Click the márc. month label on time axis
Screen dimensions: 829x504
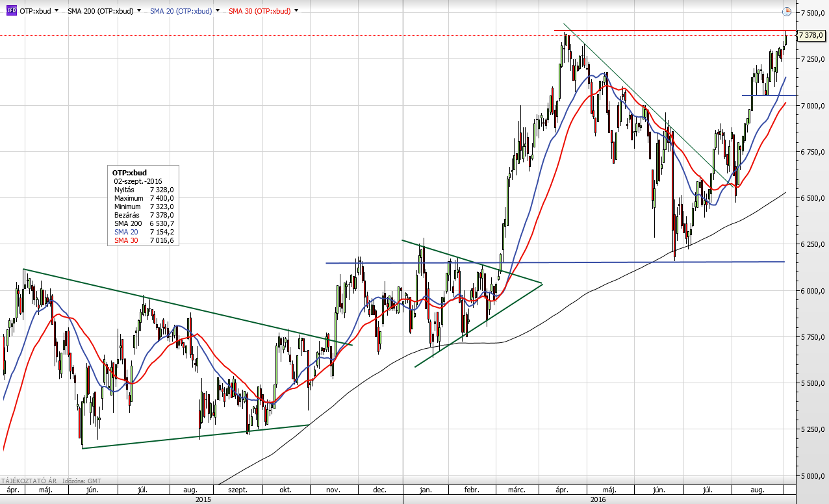(517, 489)
